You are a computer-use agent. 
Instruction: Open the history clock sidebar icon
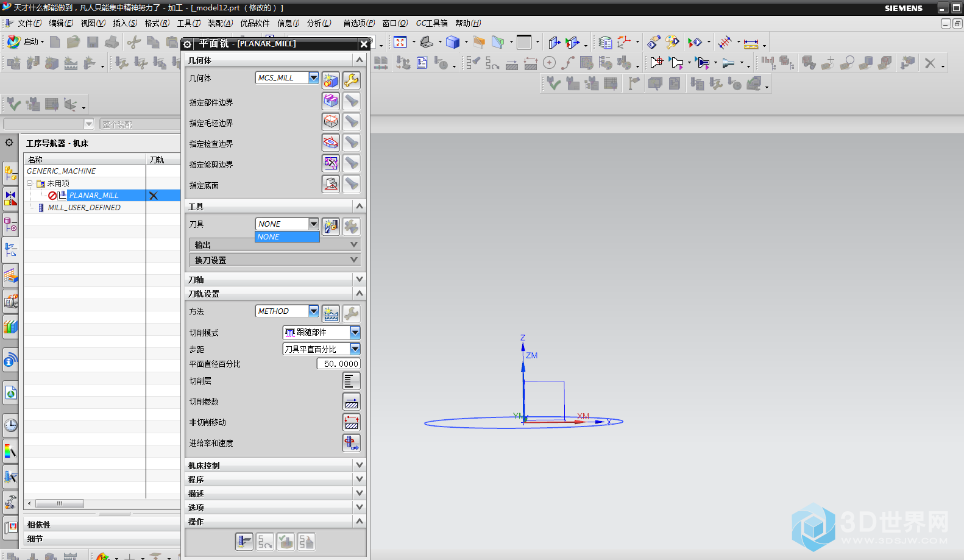tap(10, 425)
